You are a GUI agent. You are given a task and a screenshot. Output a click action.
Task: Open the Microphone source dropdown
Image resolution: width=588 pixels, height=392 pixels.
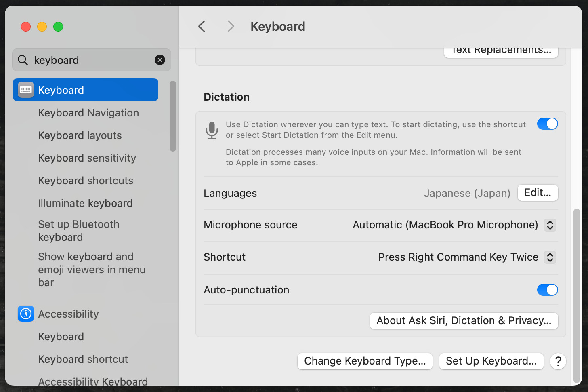(x=550, y=225)
